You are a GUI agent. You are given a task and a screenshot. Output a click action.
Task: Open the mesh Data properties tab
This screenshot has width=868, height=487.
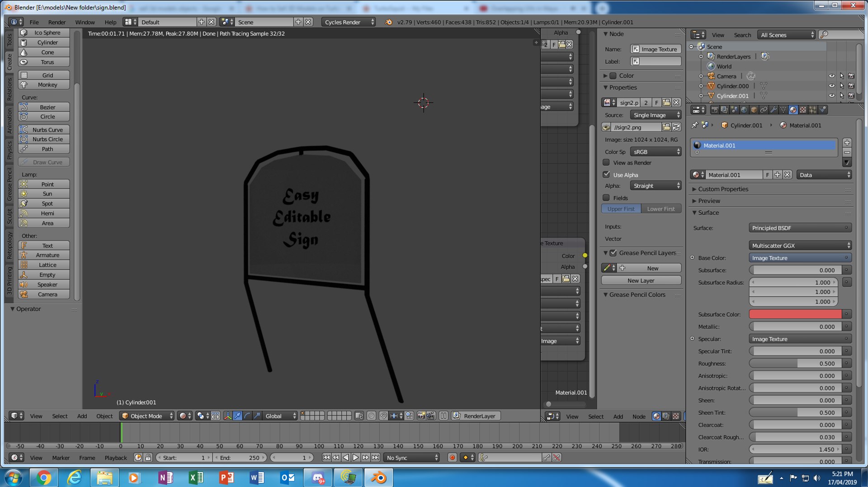(783, 110)
